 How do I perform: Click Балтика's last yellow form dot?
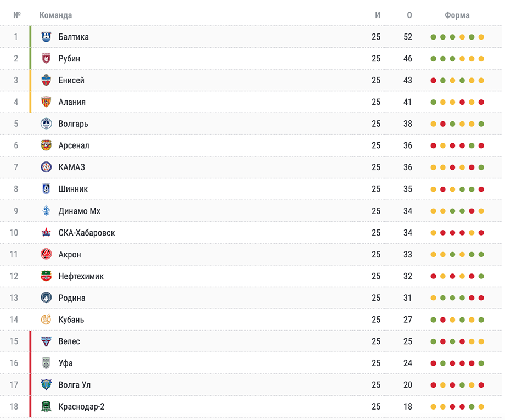coord(481,37)
